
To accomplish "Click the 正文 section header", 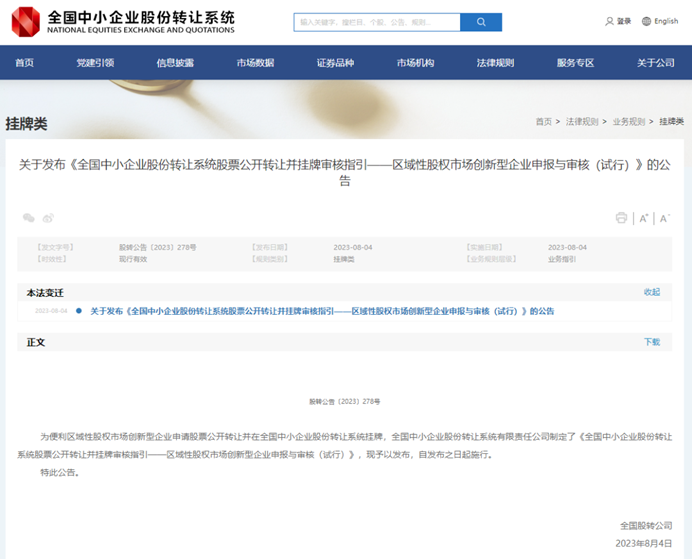I will click(x=36, y=342).
